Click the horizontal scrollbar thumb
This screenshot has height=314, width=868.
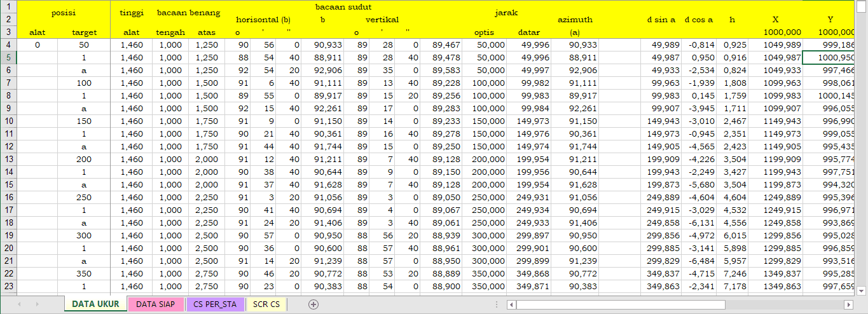[x=621, y=304]
